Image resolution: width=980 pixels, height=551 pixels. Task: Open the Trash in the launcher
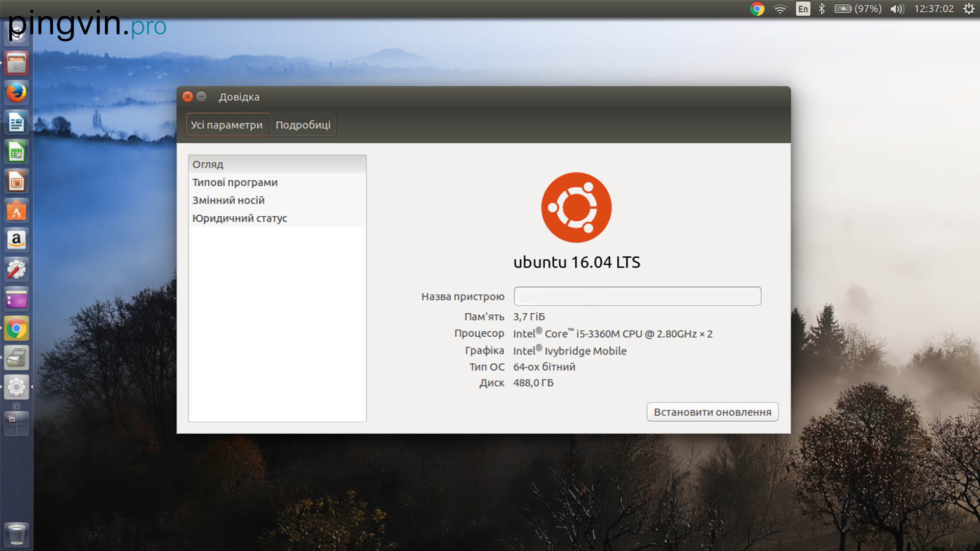tap(16, 534)
